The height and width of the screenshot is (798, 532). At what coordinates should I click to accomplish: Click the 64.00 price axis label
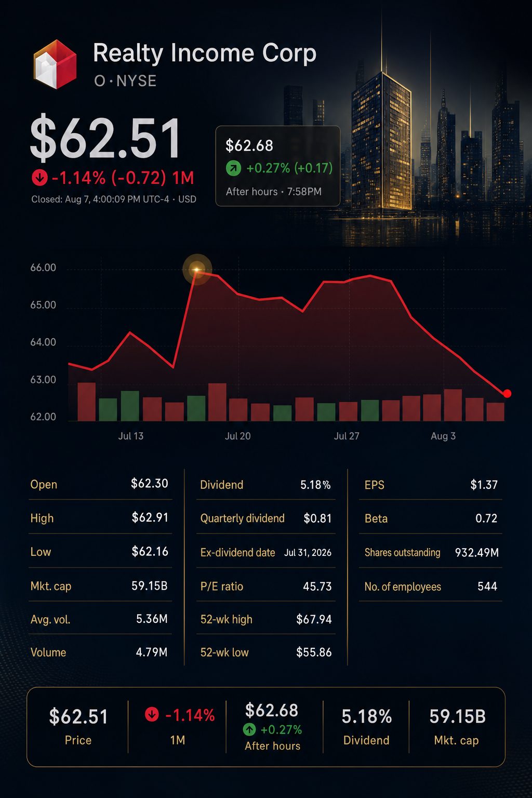pos(43,342)
